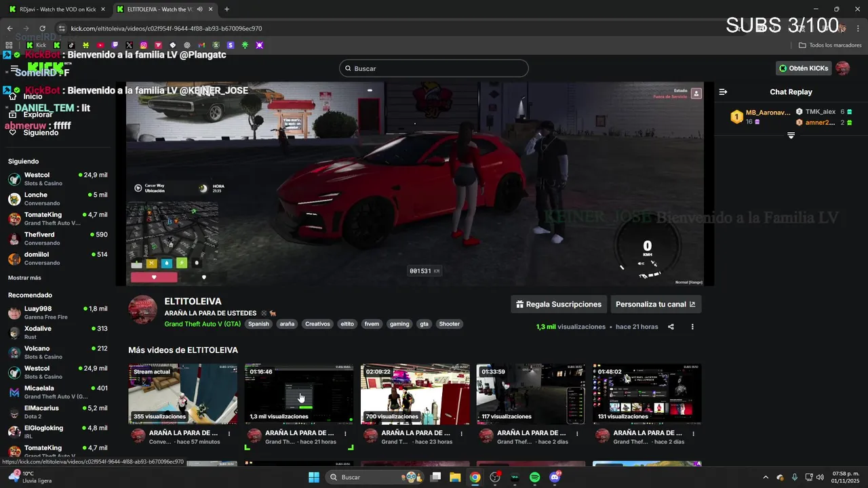Open options menu for the 1,3 mil visualizaciones video card
Image resolution: width=868 pixels, height=488 pixels.
(345, 433)
